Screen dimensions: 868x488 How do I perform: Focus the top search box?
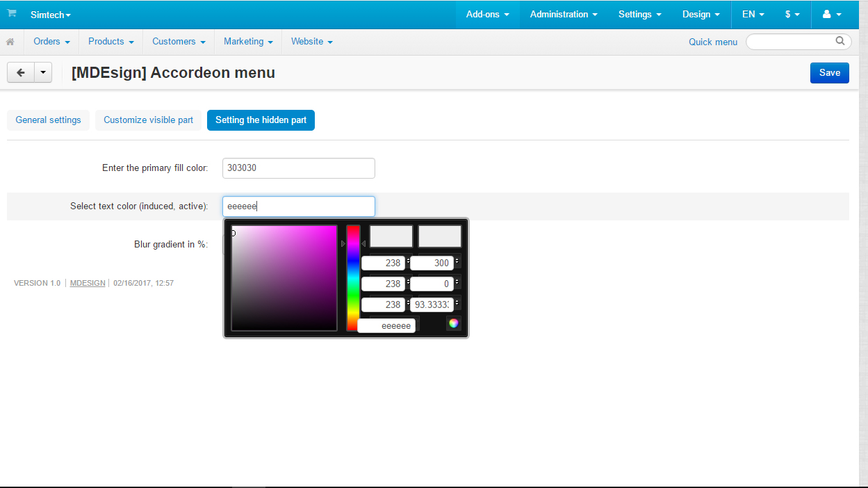click(799, 42)
